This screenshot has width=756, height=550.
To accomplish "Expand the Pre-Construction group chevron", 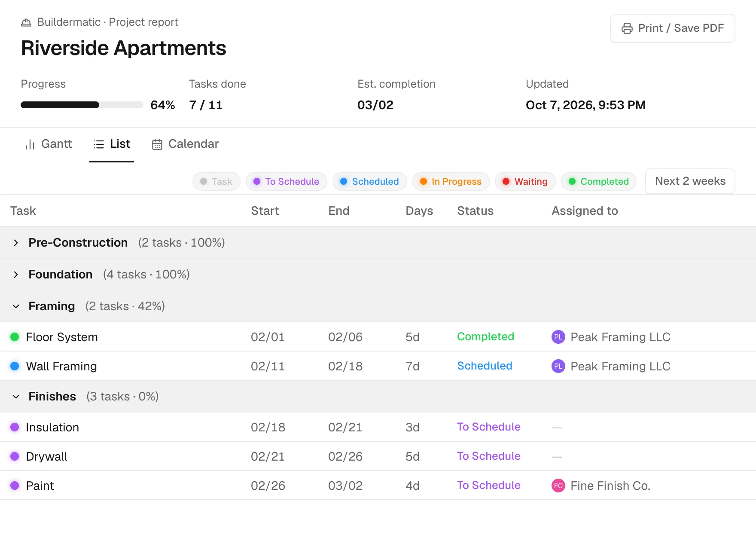I will tap(16, 243).
